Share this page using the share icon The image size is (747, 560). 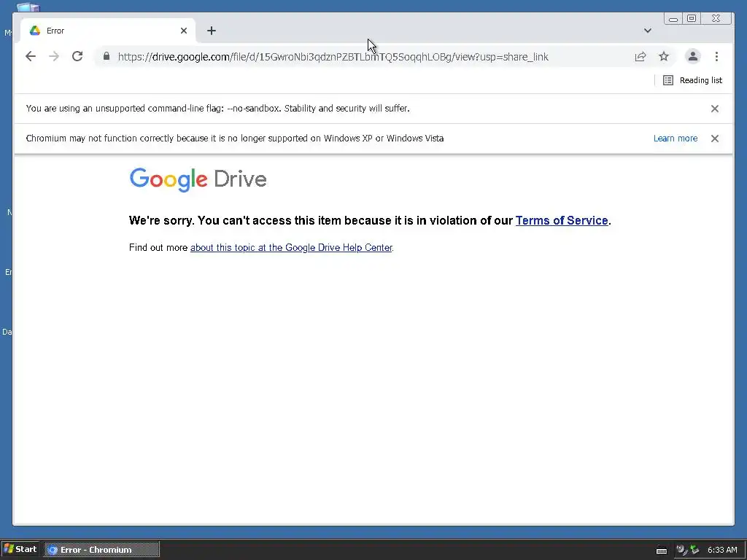point(640,57)
